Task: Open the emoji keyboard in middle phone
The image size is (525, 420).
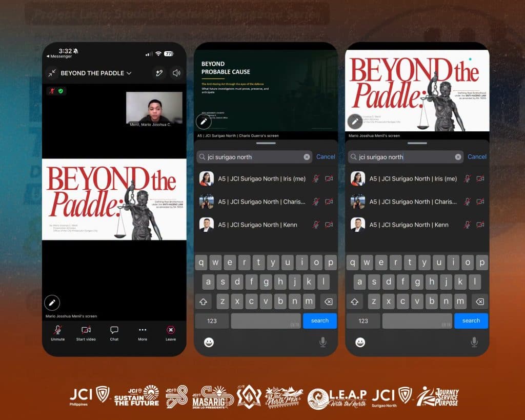Action: pos(209,342)
